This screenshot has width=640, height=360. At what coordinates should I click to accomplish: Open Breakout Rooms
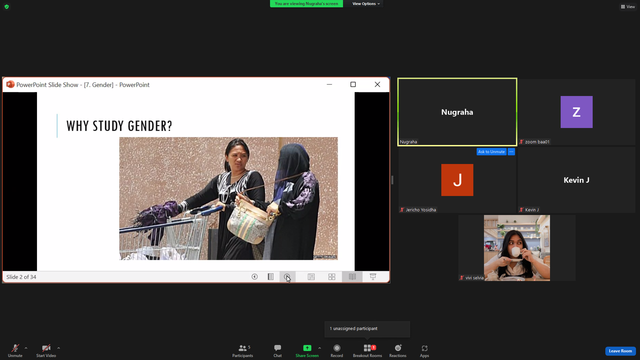367,350
